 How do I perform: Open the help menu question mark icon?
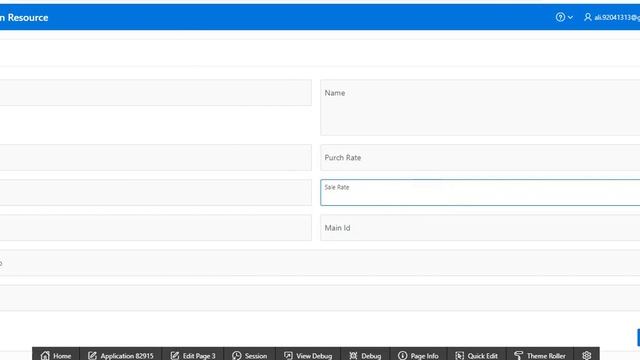560,17
